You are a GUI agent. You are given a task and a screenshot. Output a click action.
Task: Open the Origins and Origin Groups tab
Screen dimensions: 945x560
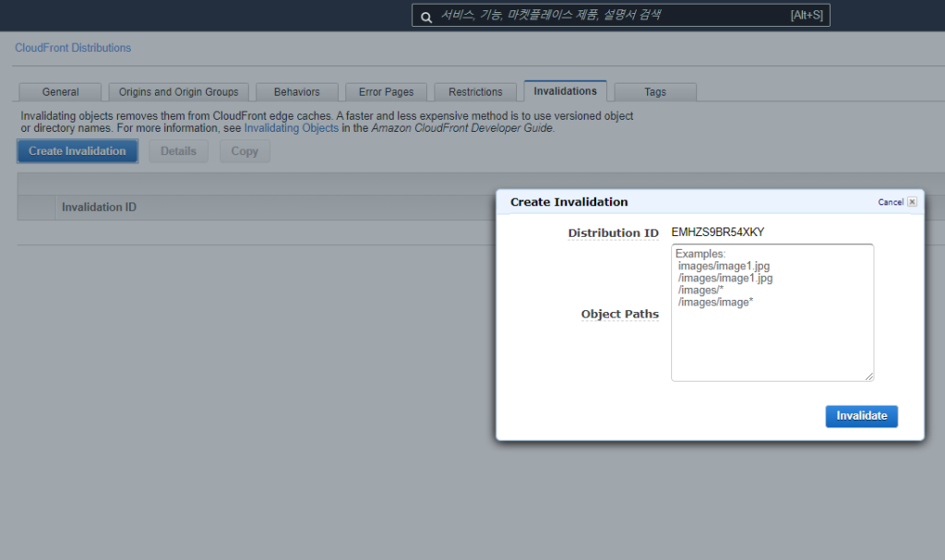(178, 92)
